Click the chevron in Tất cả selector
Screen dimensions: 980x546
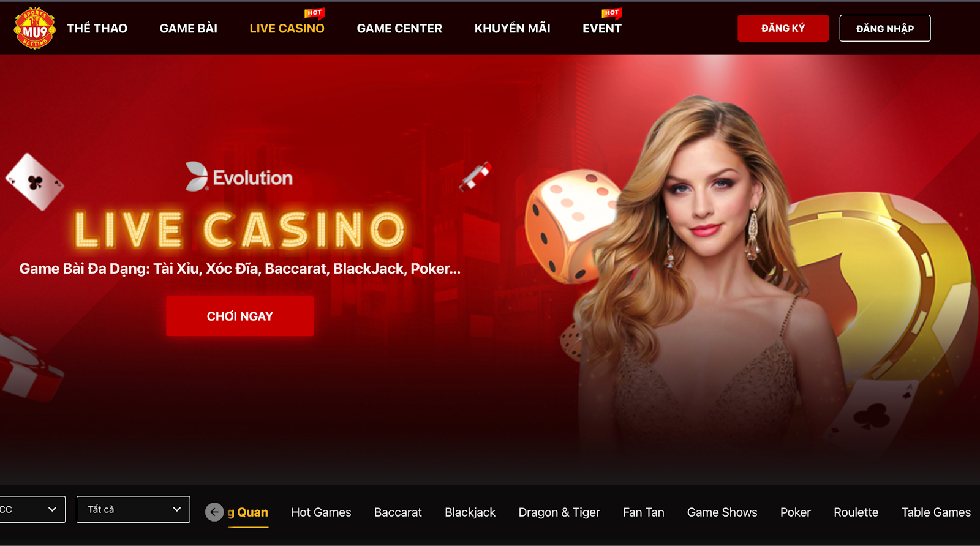(x=176, y=509)
